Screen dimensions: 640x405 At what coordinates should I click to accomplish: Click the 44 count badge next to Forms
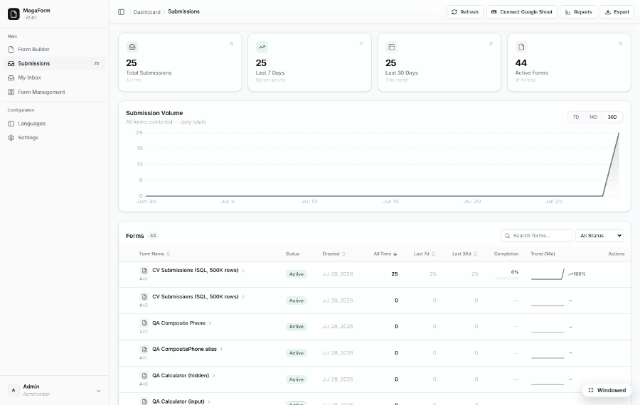153,236
